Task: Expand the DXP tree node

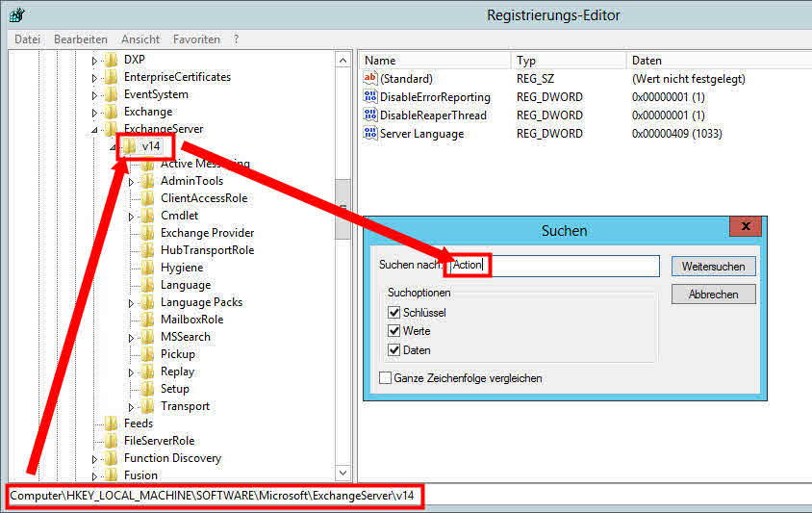Action: (x=94, y=61)
